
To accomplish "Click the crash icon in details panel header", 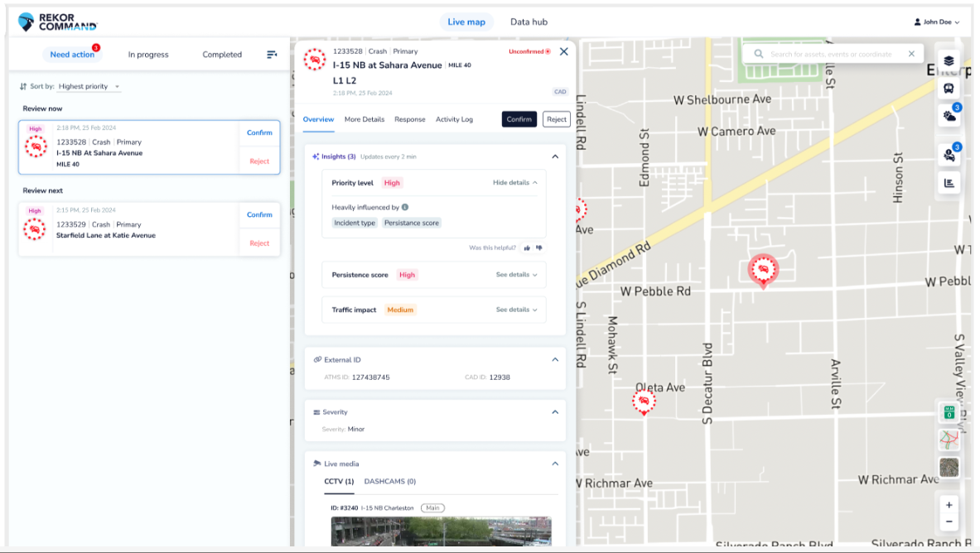I will (x=315, y=60).
